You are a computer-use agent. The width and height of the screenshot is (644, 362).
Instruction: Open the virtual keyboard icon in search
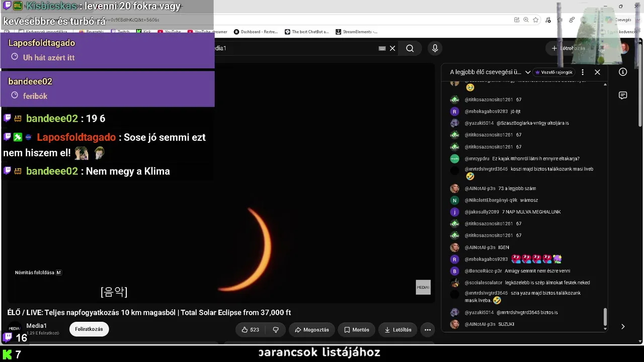[x=382, y=48]
